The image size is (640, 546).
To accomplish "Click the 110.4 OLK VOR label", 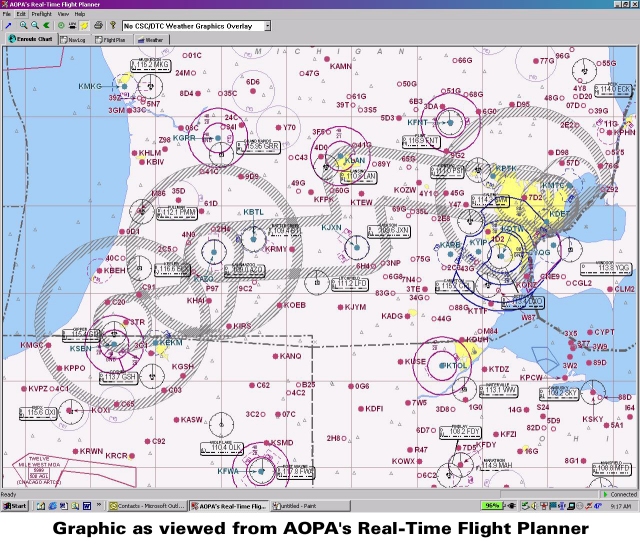I will point(222,448).
